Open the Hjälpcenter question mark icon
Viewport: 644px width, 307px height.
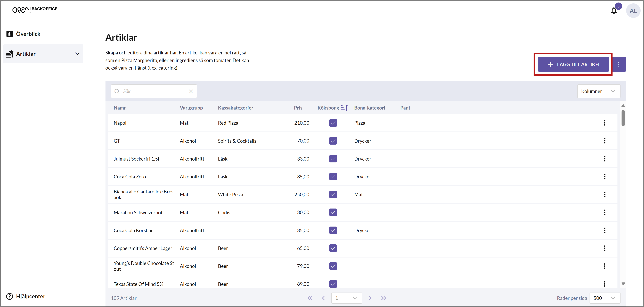(10, 296)
